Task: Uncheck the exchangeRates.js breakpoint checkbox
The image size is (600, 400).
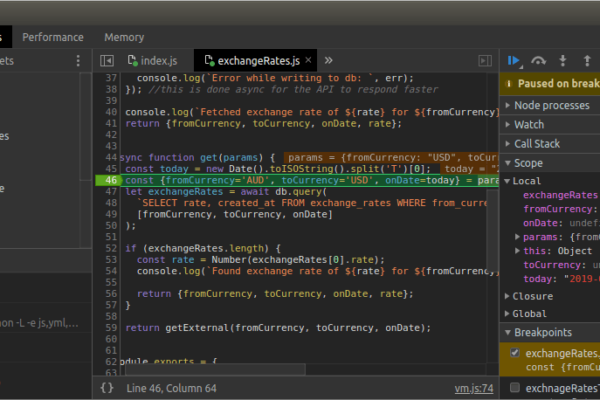Action: [x=515, y=353]
